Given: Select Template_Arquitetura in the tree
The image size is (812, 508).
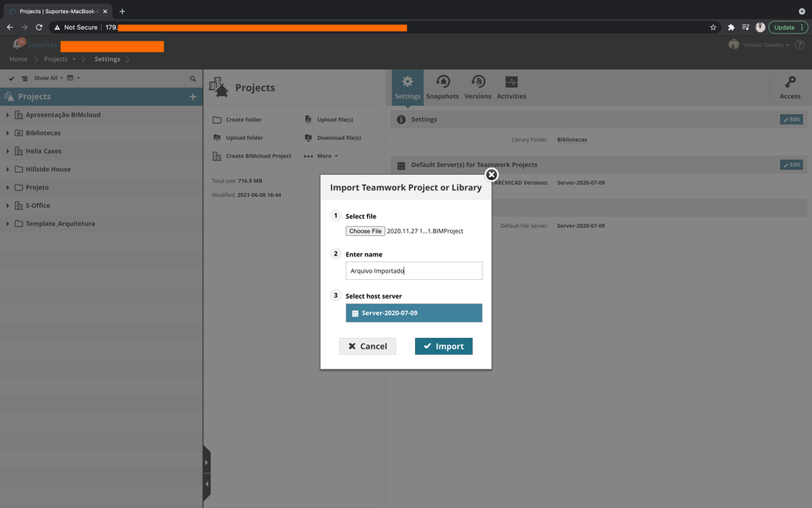Looking at the screenshot, I should tap(60, 224).
